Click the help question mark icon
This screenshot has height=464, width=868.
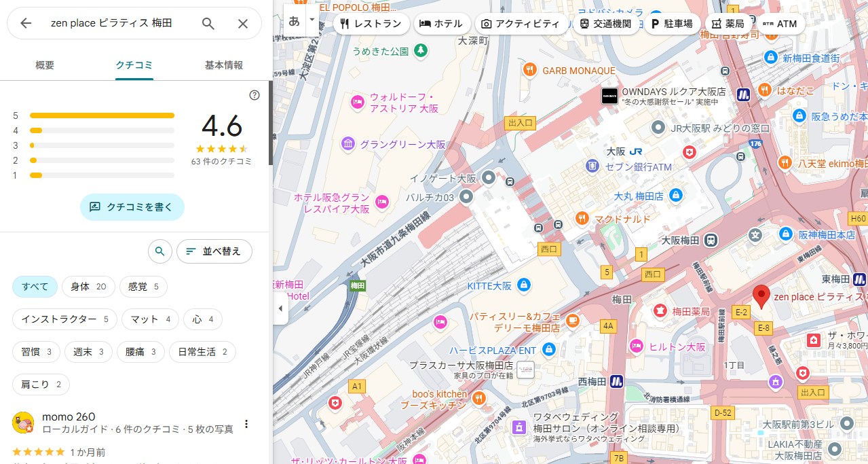[x=254, y=95]
